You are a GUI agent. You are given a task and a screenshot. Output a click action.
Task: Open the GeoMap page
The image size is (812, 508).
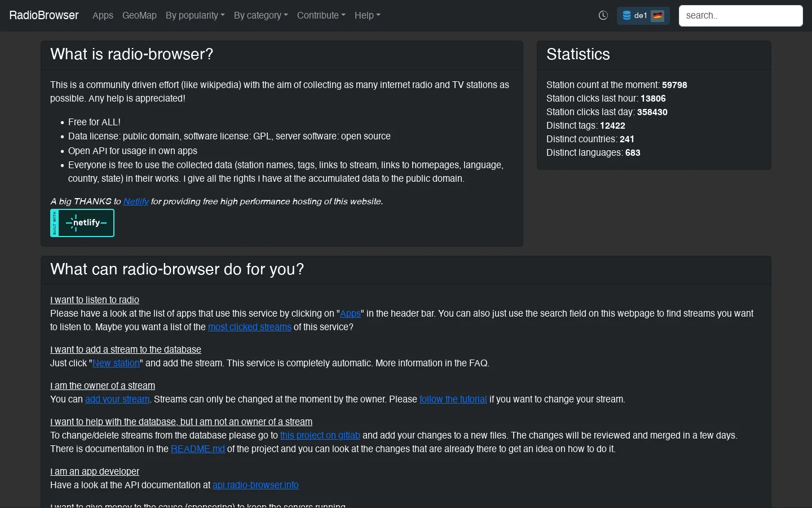[139, 16]
